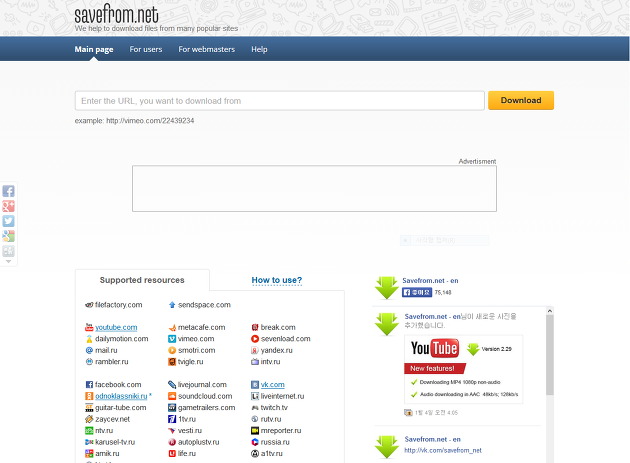Click the vimeo.com site icon
This screenshot has height=463, width=630.
[x=172, y=339]
